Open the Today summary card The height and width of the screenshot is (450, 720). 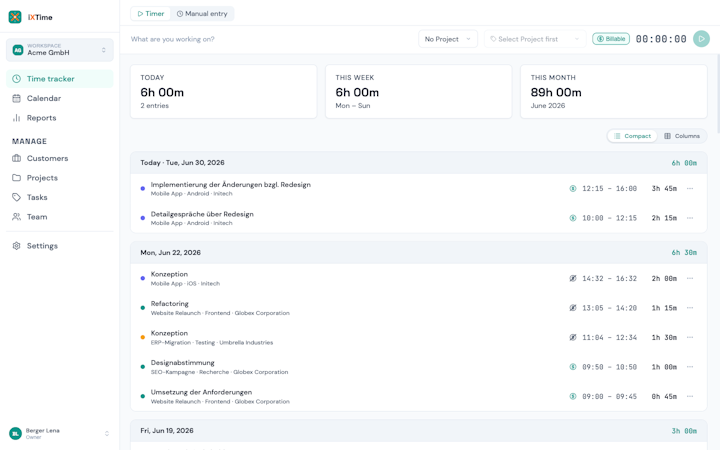pos(224,91)
